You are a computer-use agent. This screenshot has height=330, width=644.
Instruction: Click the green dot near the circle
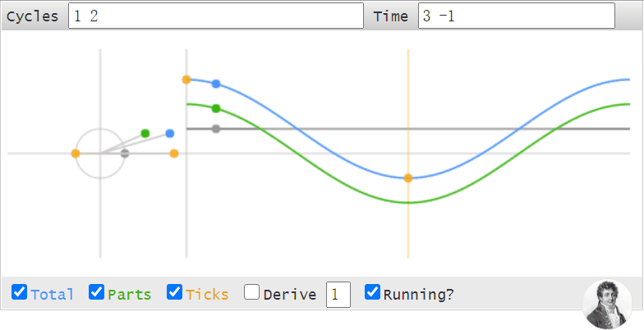pos(145,133)
